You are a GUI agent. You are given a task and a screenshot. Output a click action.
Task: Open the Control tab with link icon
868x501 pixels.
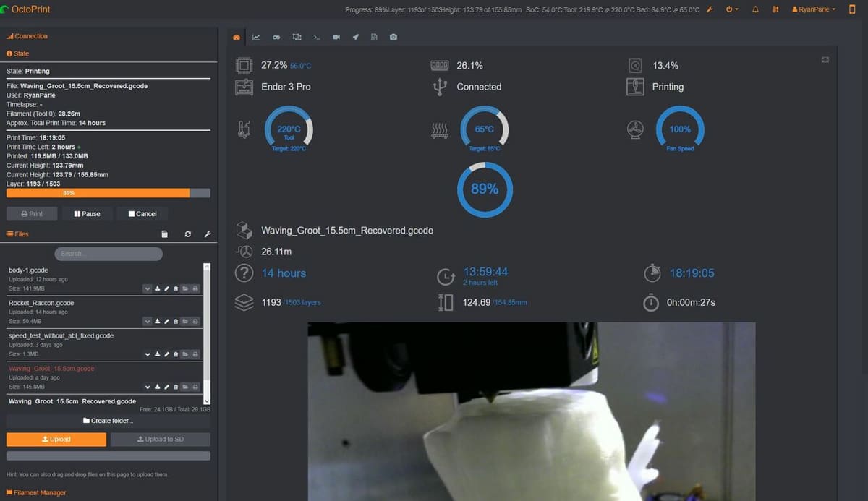point(276,37)
